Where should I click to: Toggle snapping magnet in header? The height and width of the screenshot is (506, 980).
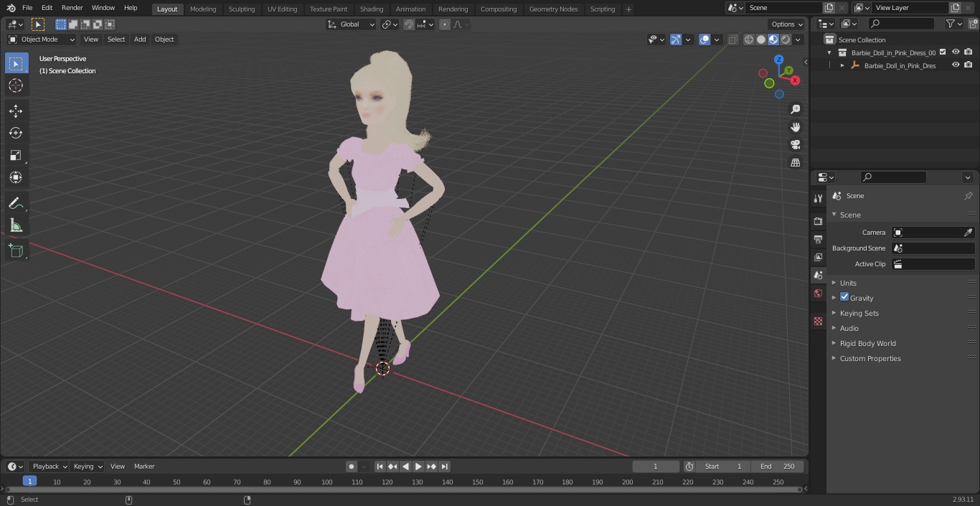click(409, 24)
